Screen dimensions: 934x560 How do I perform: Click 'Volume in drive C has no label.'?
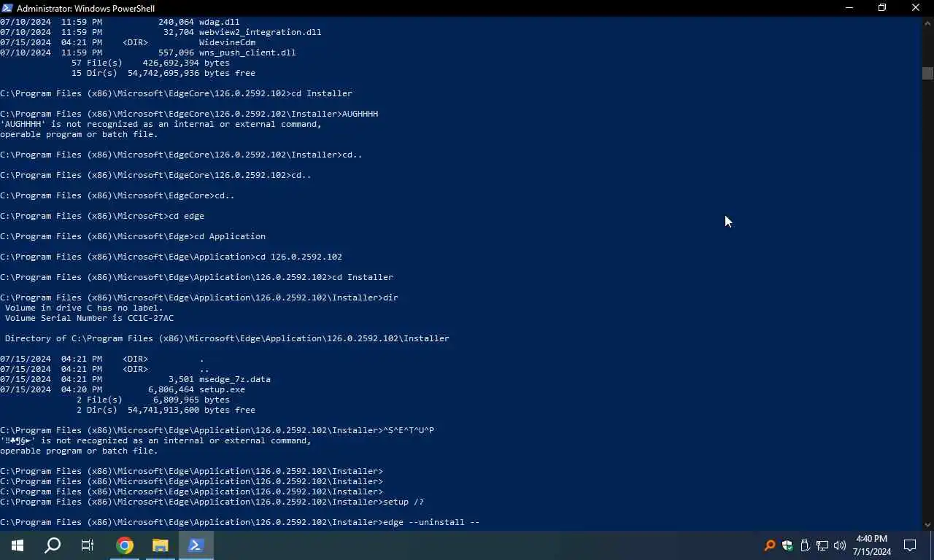coord(84,308)
